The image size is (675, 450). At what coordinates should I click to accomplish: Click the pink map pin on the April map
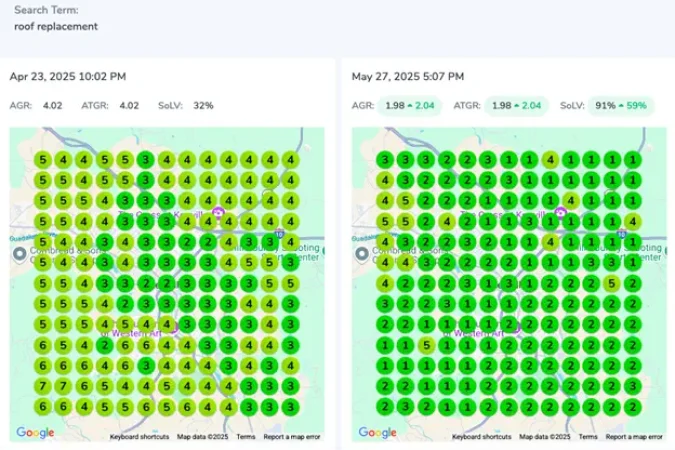coord(218,213)
